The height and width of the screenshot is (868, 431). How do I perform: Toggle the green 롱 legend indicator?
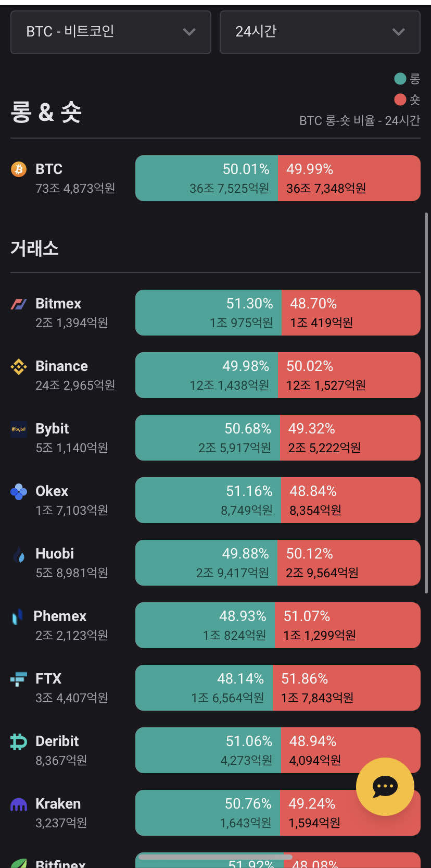coord(400,78)
